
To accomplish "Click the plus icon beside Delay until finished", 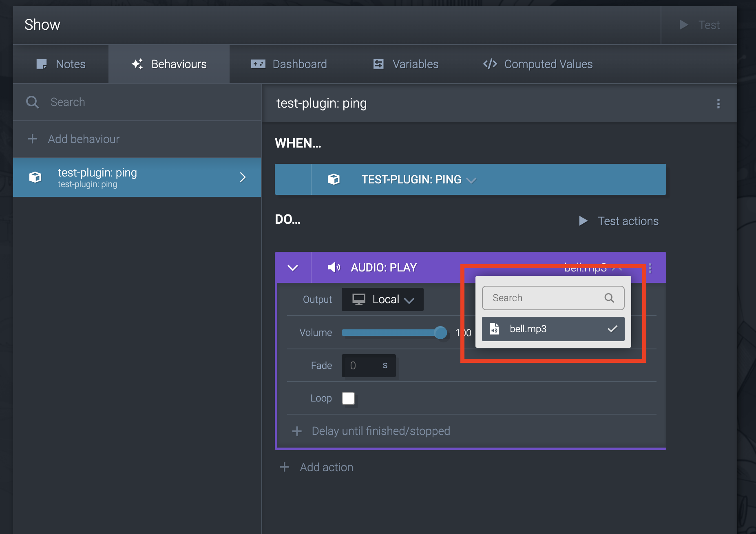I will point(297,431).
